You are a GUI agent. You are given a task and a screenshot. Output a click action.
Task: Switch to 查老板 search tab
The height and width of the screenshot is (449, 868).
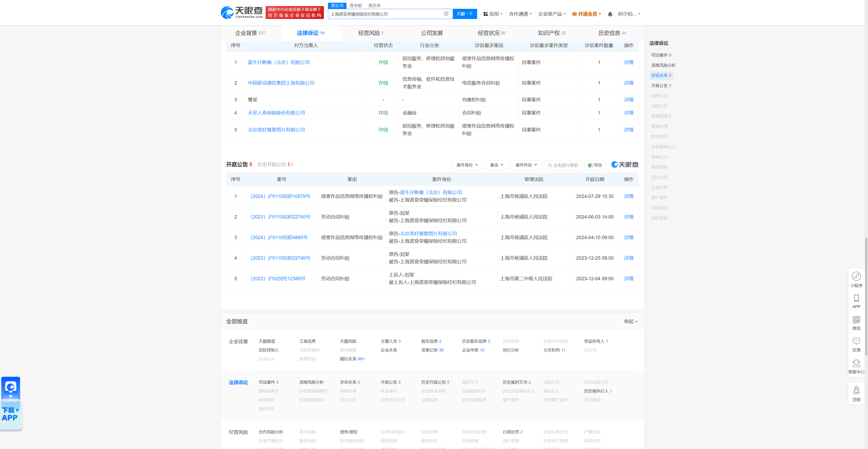click(356, 5)
